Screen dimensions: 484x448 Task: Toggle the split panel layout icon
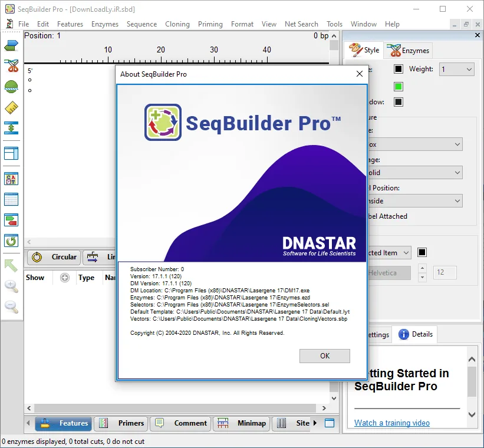coord(11,153)
